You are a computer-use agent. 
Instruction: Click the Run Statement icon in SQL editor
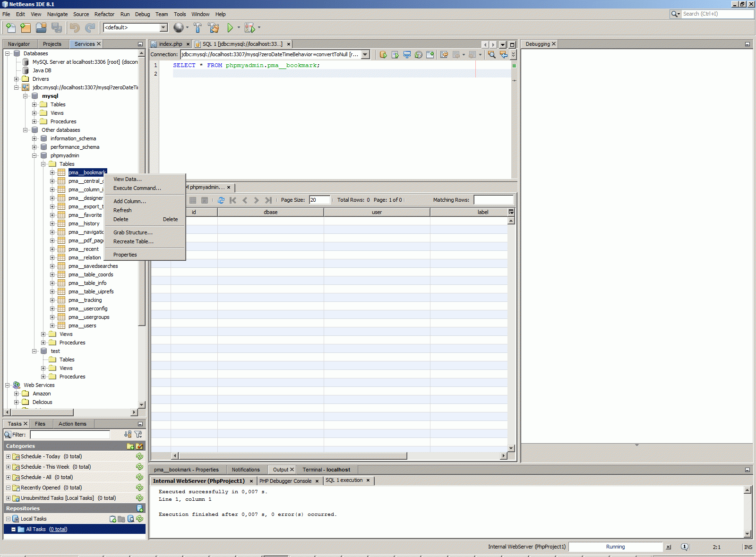(395, 55)
